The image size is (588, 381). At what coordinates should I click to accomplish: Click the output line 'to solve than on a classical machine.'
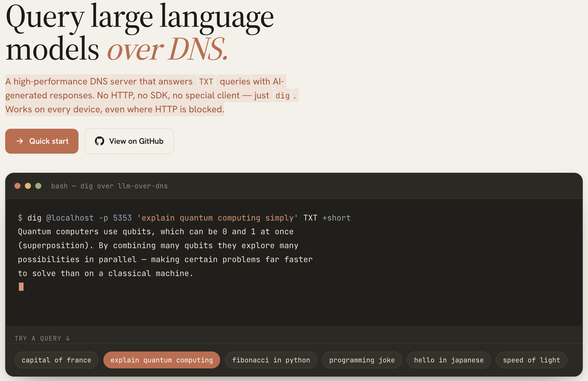coord(106,273)
